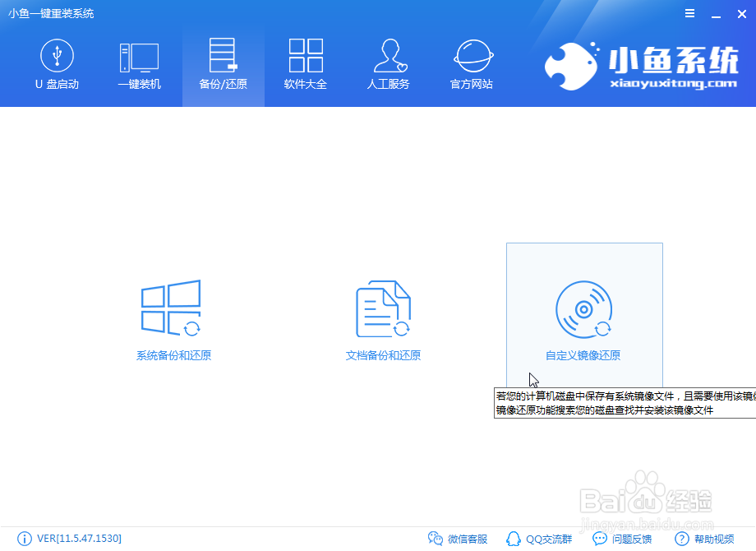Visit xiaoyuxitong.com from the logo text

click(672, 82)
